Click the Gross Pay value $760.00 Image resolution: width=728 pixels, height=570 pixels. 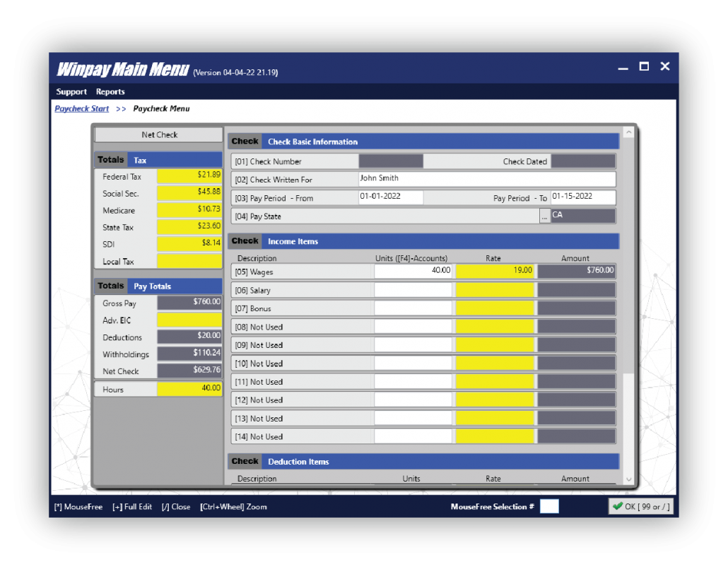(x=189, y=303)
